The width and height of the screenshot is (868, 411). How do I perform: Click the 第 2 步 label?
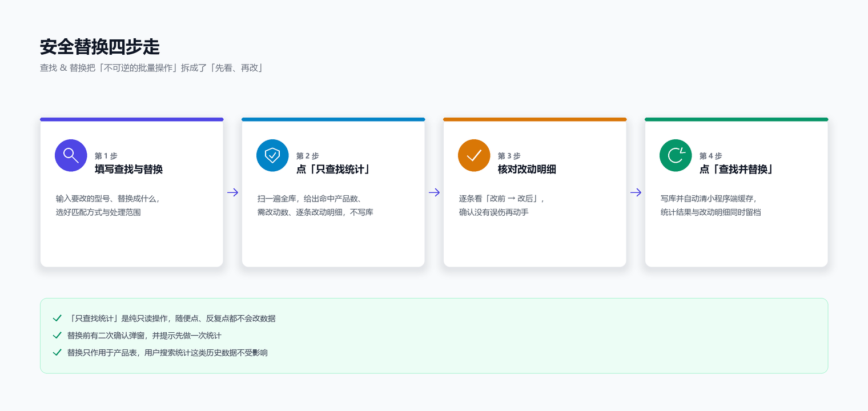[x=308, y=156]
